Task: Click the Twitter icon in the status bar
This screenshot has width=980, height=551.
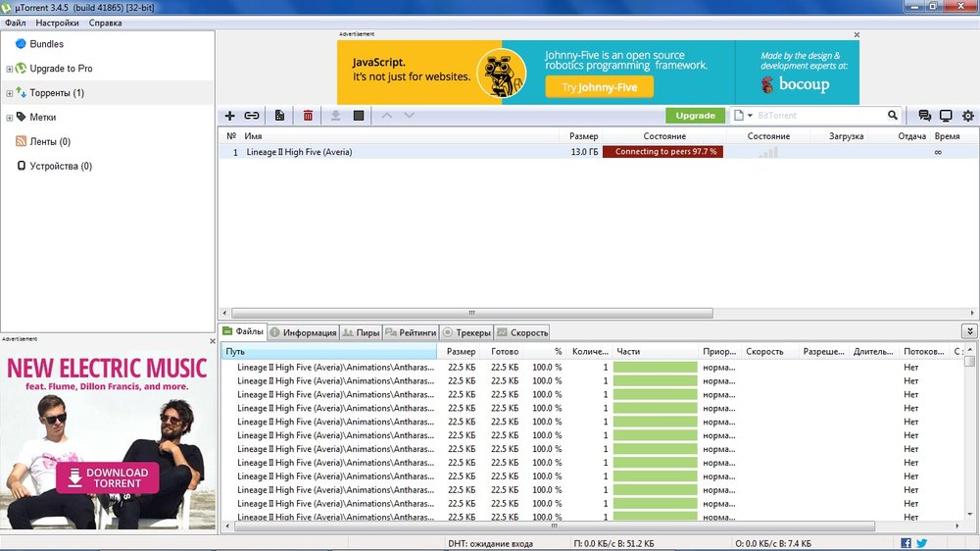Action: pyautogui.click(x=922, y=543)
